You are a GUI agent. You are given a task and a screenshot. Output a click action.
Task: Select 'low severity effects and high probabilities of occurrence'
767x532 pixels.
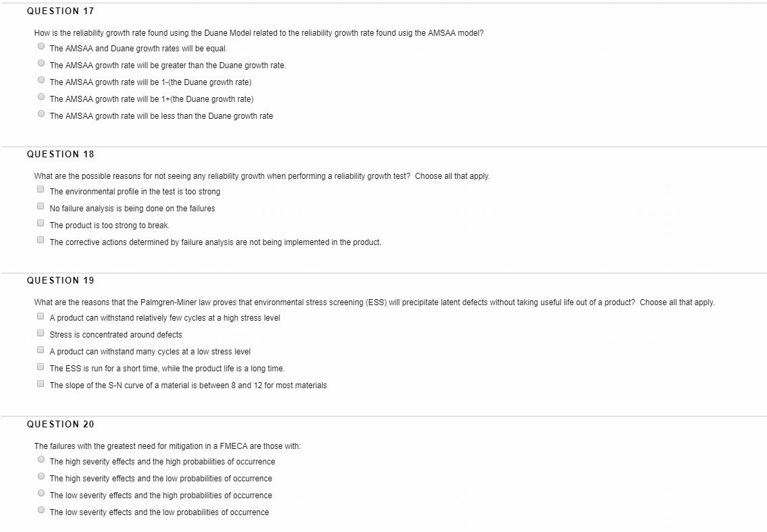tap(41, 493)
